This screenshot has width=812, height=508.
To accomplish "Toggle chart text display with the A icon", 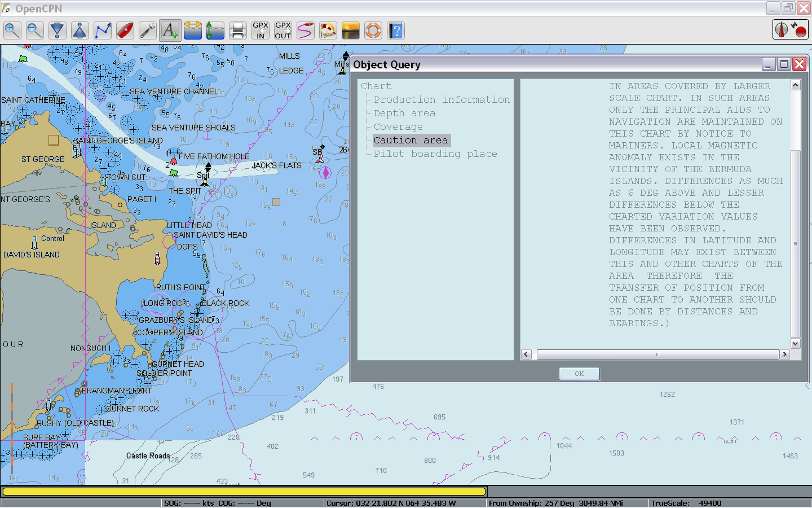I will click(170, 30).
